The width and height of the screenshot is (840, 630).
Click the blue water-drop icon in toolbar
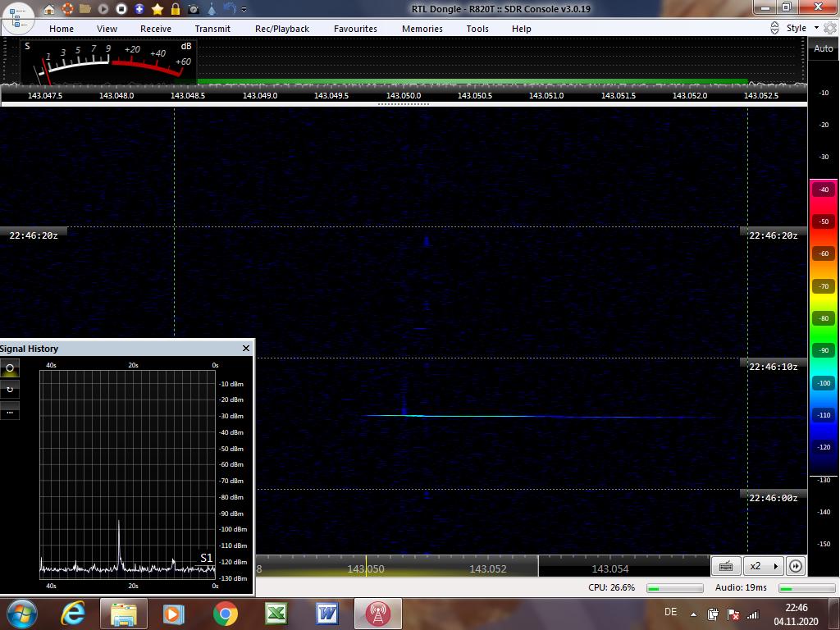[212, 9]
